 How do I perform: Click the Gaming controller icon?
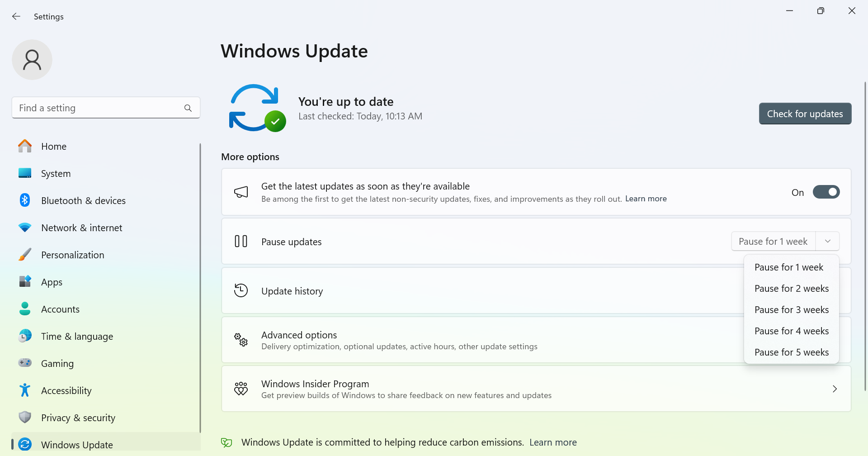pyautogui.click(x=25, y=363)
